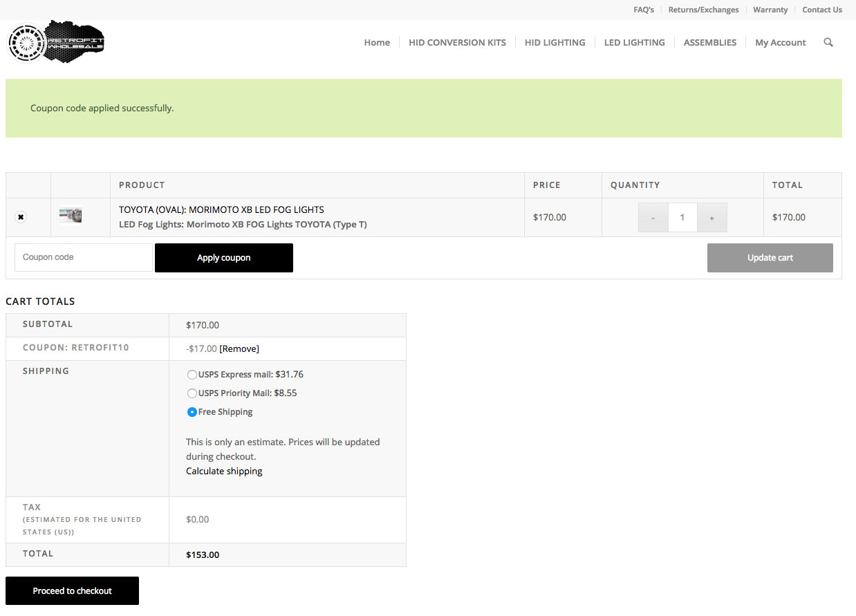
Task: Open the HID LIGHTING menu
Action: (x=555, y=42)
